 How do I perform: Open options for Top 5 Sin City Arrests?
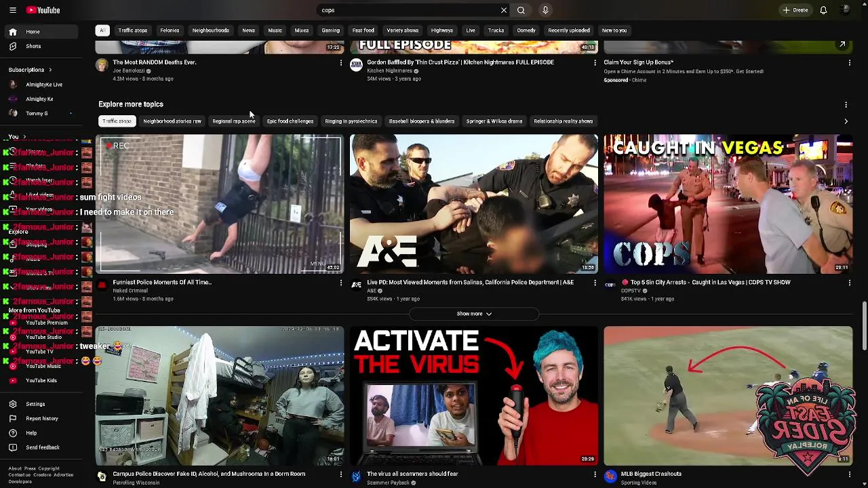click(849, 283)
